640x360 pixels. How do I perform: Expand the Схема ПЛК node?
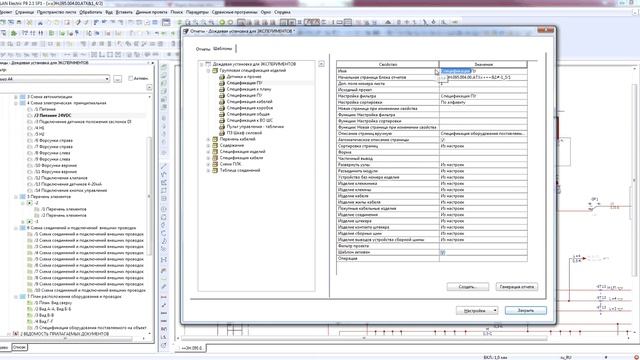pyautogui.click(x=208, y=164)
